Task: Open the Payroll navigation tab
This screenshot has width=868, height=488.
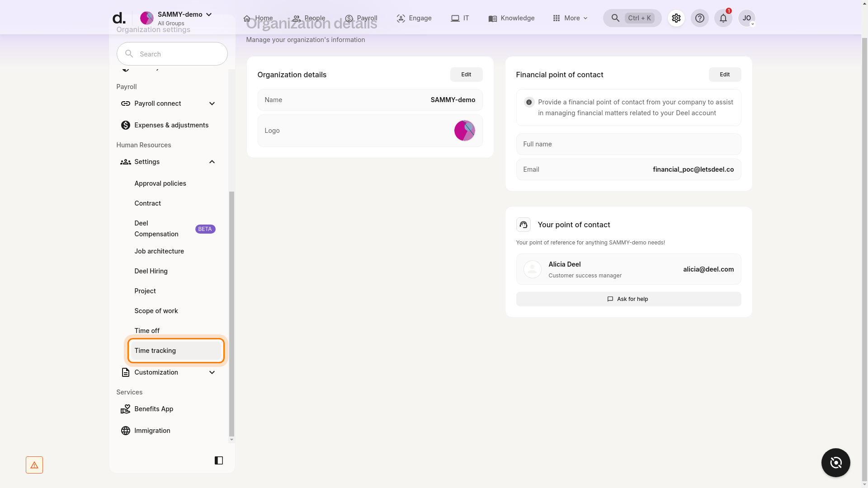Action: [x=361, y=18]
